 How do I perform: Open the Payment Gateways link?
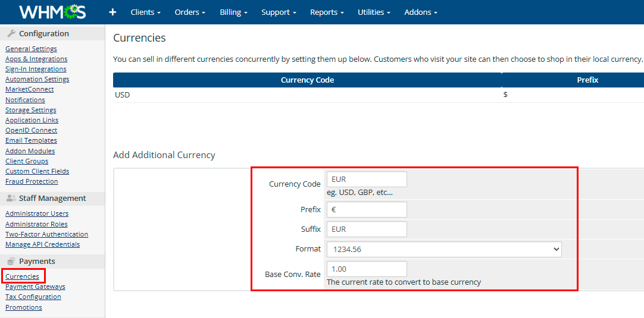click(x=35, y=286)
